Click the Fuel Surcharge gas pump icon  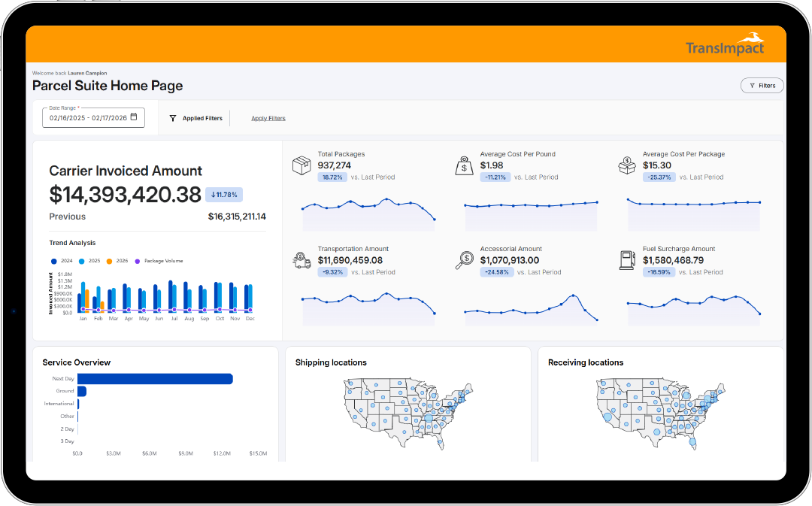pos(627,260)
